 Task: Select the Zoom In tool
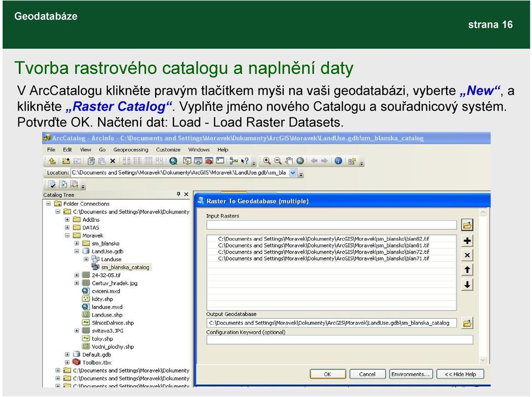(267, 161)
